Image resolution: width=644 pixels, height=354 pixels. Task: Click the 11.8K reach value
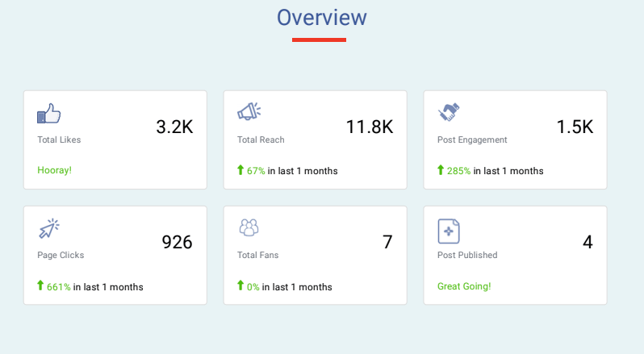point(370,127)
